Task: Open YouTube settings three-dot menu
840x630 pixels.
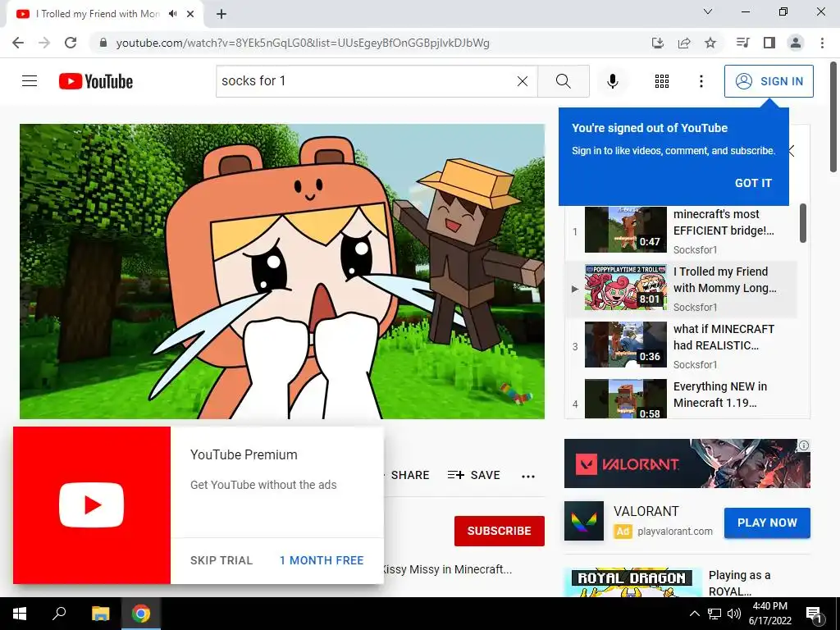Action: click(x=701, y=81)
